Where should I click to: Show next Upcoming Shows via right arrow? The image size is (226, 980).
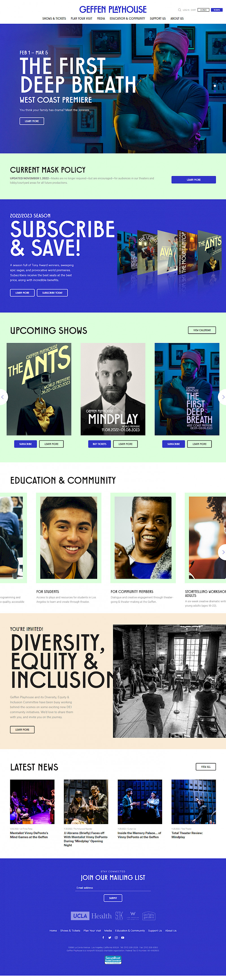tap(223, 397)
